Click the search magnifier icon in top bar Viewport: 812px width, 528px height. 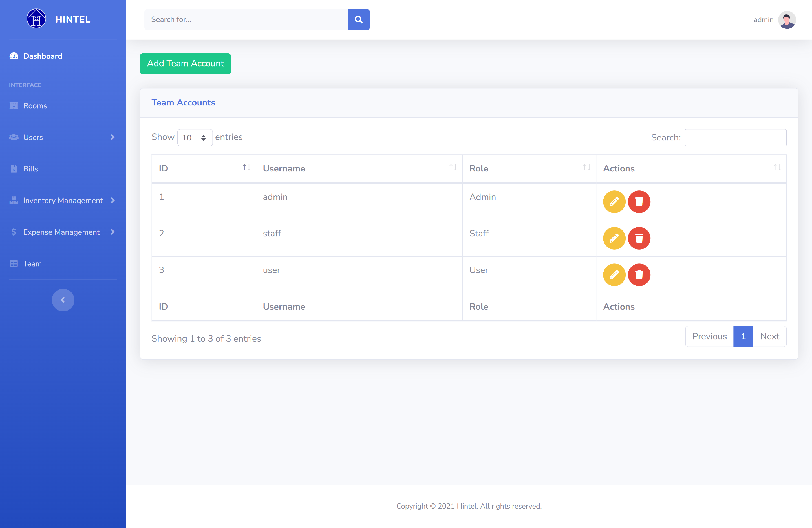(359, 19)
